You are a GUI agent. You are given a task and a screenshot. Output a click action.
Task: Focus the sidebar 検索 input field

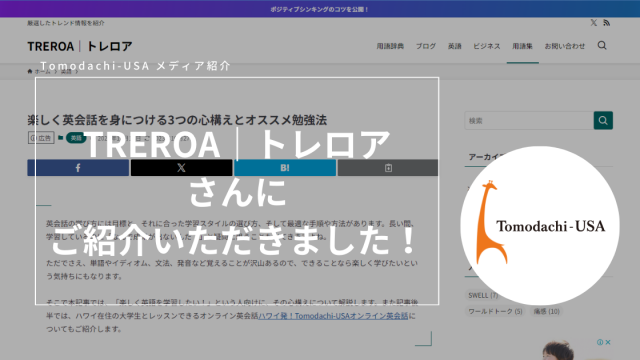point(529,120)
